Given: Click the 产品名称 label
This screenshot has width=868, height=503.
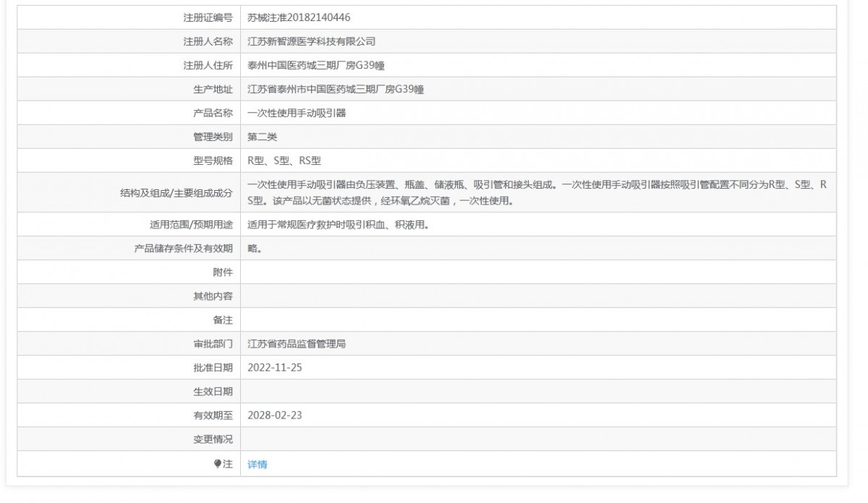Looking at the screenshot, I should tap(213, 113).
